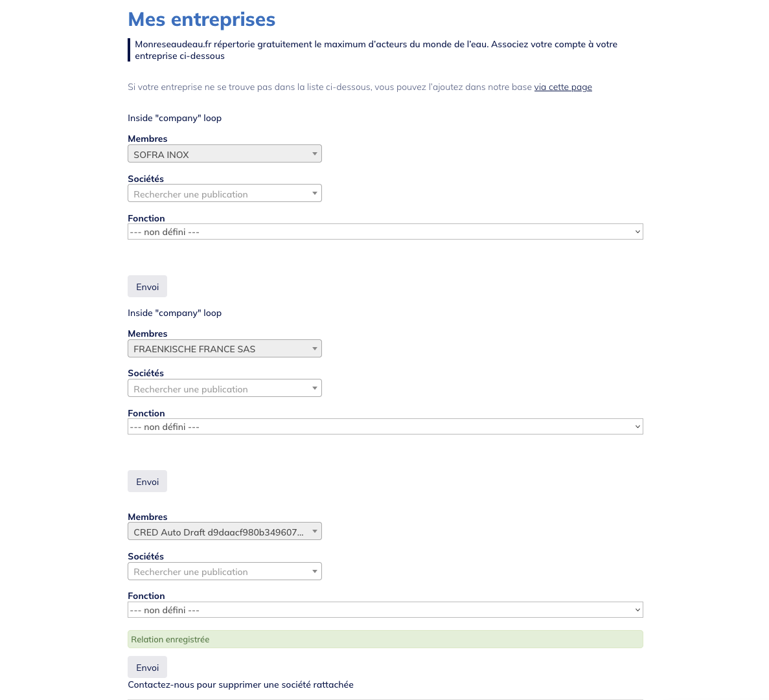Click the second Envoi button
769x700 pixels.
pos(148,481)
